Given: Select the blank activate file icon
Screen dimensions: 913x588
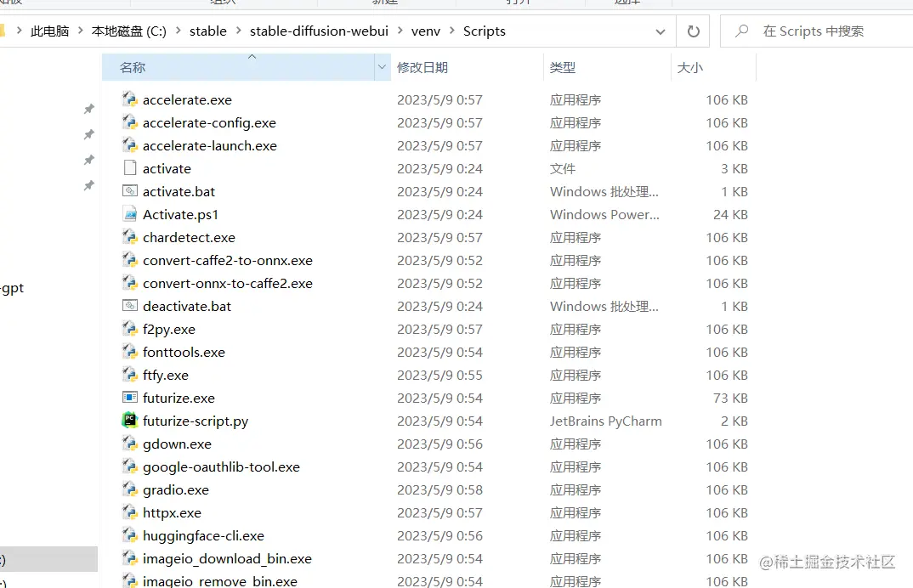Looking at the screenshot, I should [130, 168].
